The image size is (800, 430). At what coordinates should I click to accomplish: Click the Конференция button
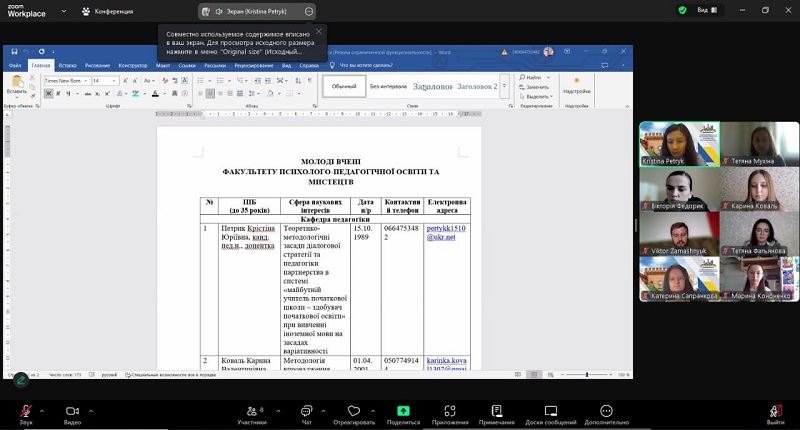108,11
